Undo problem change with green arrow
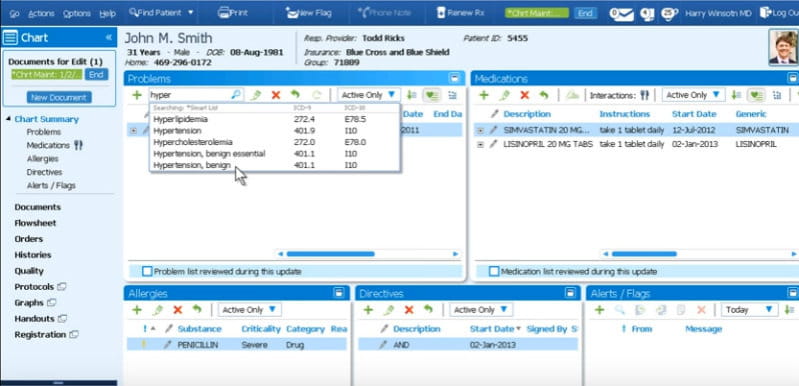The image size is (799, 386). [x=295, y=95]
